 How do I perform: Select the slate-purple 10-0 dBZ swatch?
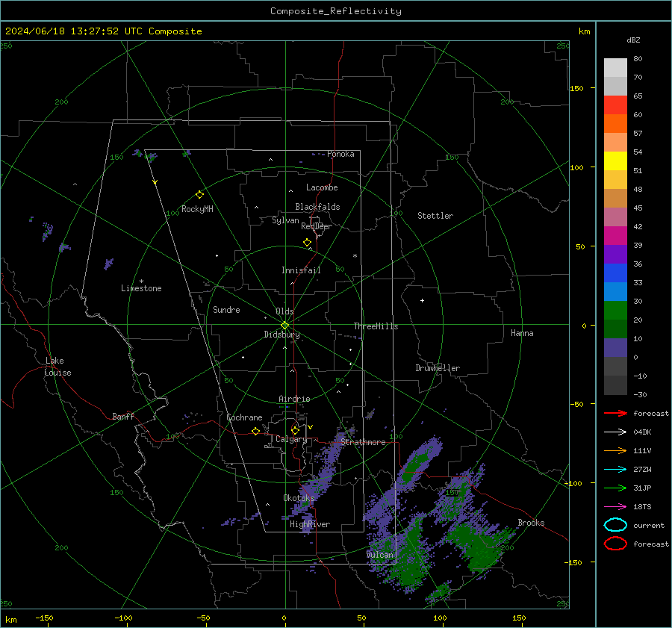pyautogui.click(x=615, y=348)
